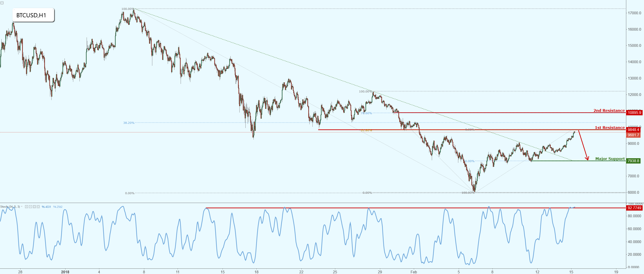Click the 17000.0 price axis label

(635, 13)
